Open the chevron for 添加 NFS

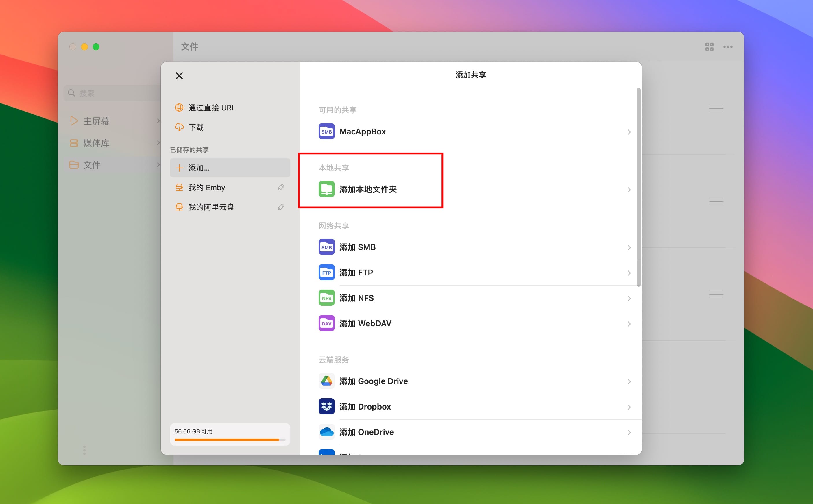[629, 298]
